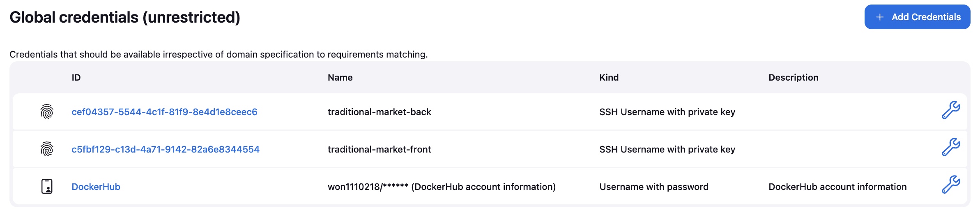
Task: Open wrench icon for traditional-market-front credential
Action: coord(951,147)
